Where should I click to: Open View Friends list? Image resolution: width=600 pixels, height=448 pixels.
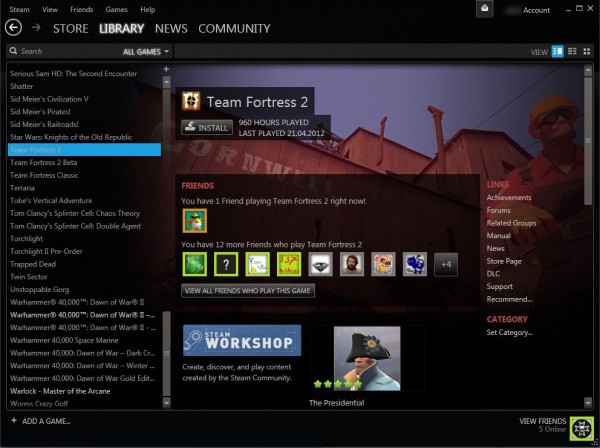[x=542, y=421]
